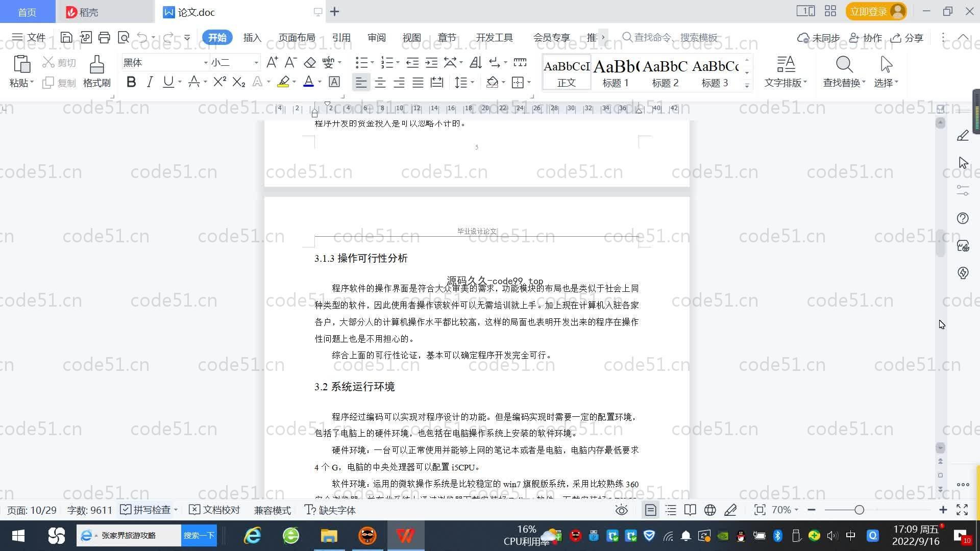Click the 立即登录 login button
The width and height of the screenshot is (980, 551).
point(876,11)
